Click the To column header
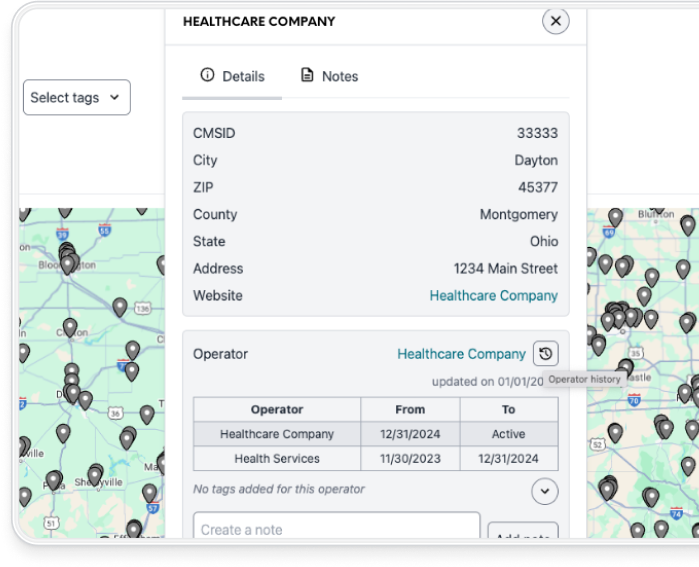The width and height of the screenshot is (699, 567). click(x=508, y=409)
